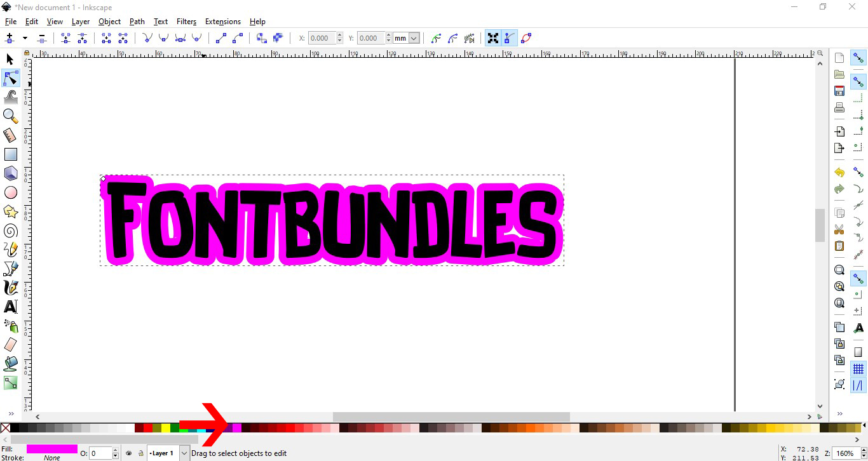The image size is (868, 461).
Task: Make selected segments straight lines
Action: tap(221, 38)
